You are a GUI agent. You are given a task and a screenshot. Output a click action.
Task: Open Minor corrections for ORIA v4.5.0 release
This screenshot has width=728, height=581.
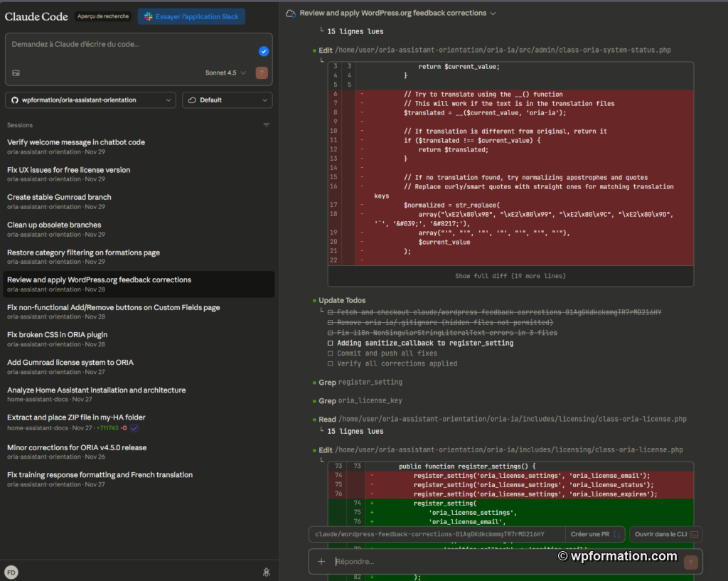(x=139, y=452)
